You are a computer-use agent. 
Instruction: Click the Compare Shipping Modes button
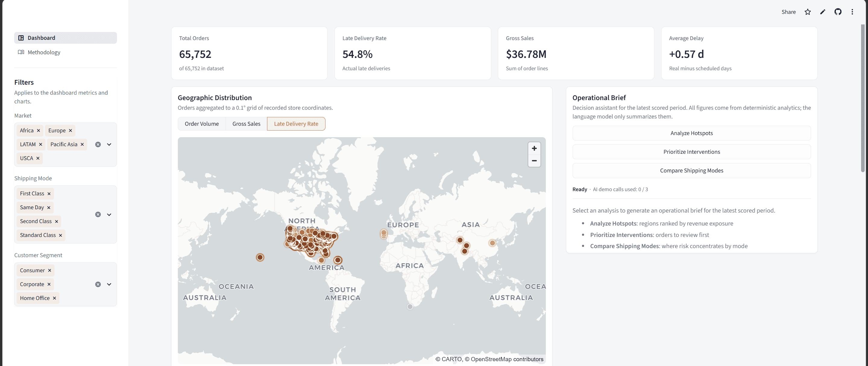click(x=691, y=171)
